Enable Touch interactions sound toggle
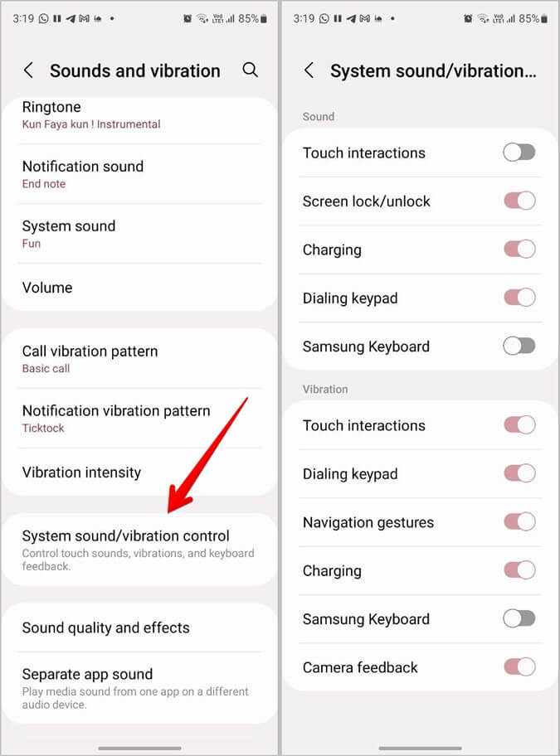The image size is (560, 756). [x=519, y=152]
